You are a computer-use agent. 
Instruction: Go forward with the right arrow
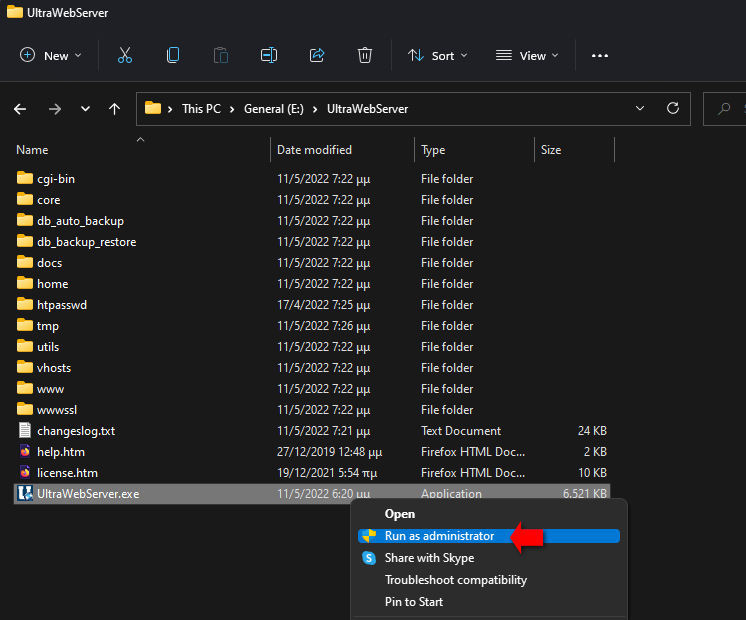(55, 109)
